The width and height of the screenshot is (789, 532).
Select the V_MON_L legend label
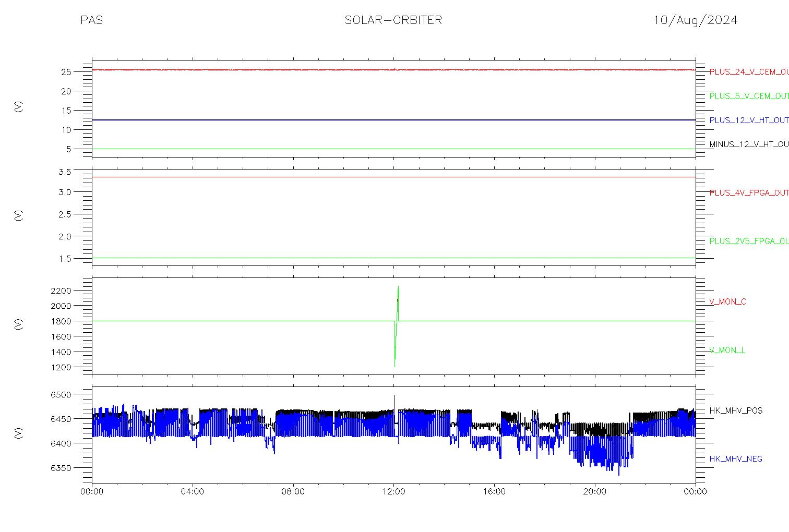click(727, 350)
